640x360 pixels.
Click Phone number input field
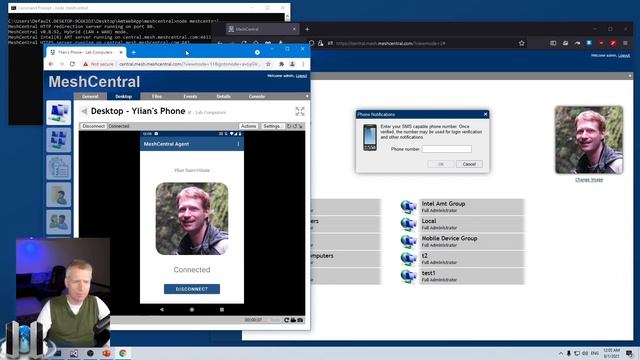pos(447,149)
